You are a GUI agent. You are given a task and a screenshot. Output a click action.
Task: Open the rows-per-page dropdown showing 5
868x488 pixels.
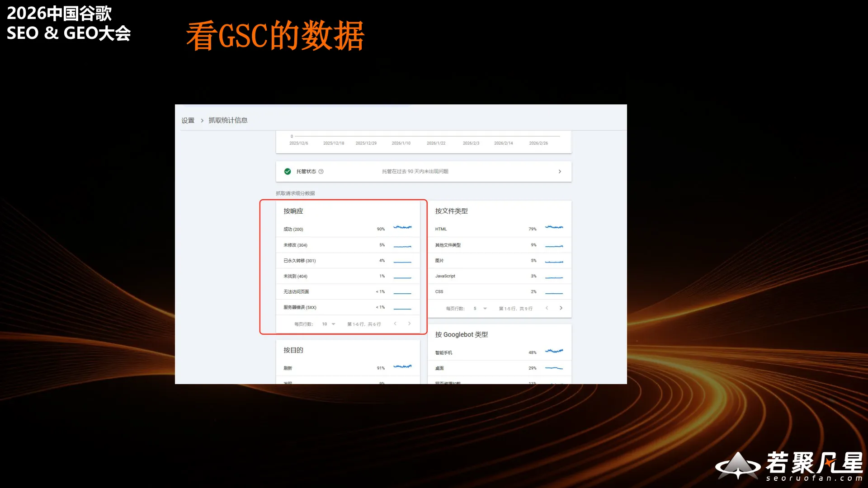point(480,308)
